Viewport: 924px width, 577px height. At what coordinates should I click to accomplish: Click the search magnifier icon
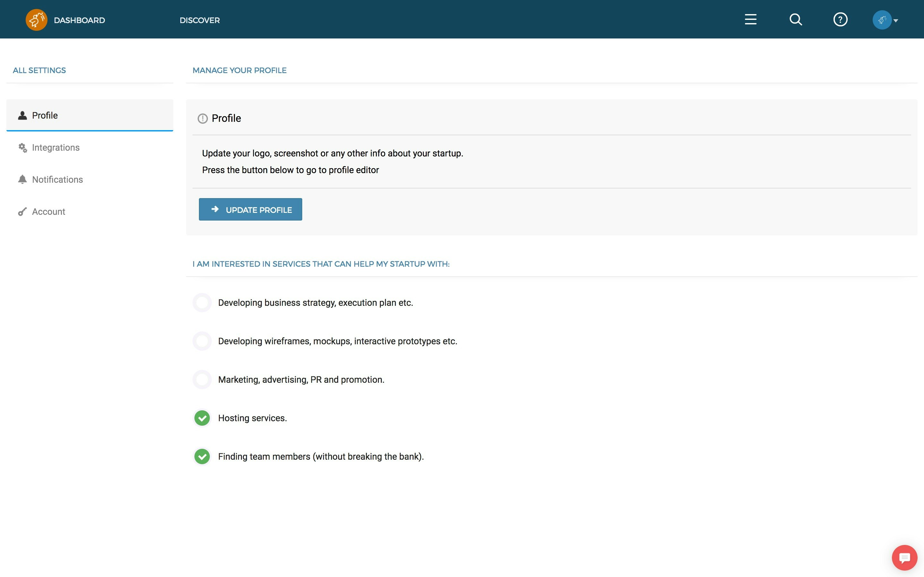tap(795, 20)
